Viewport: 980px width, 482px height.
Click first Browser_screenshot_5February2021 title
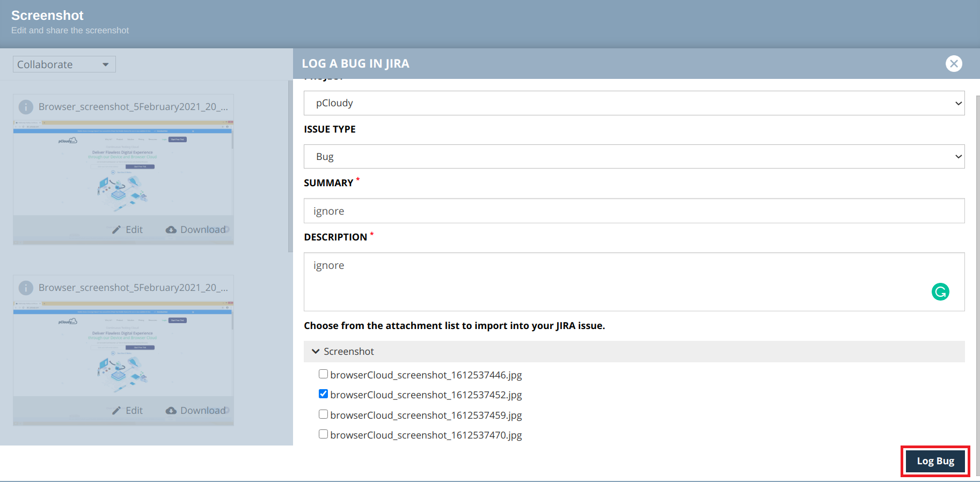click(133, 107)
